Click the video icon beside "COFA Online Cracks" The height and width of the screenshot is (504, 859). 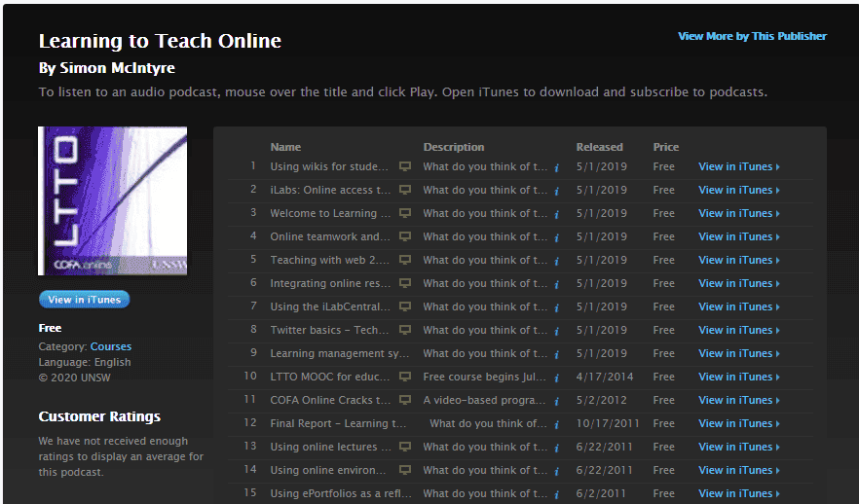(x=405, y=401)
